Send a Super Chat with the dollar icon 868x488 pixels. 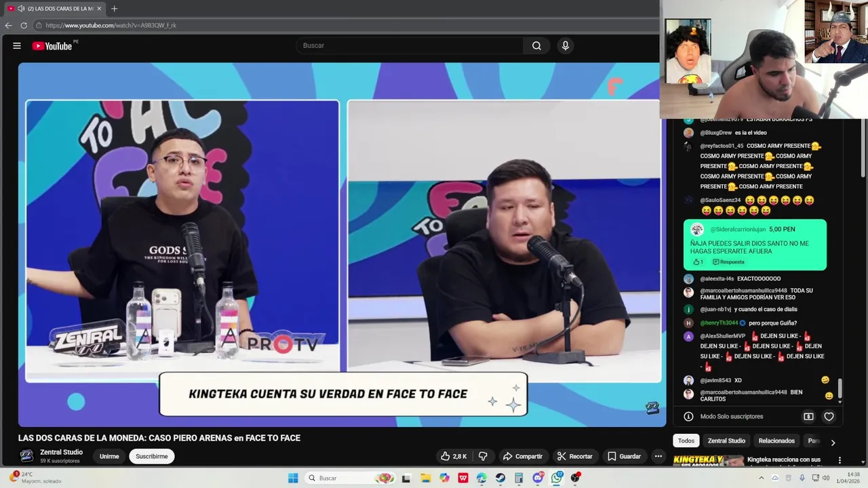(x=808, y=417)
